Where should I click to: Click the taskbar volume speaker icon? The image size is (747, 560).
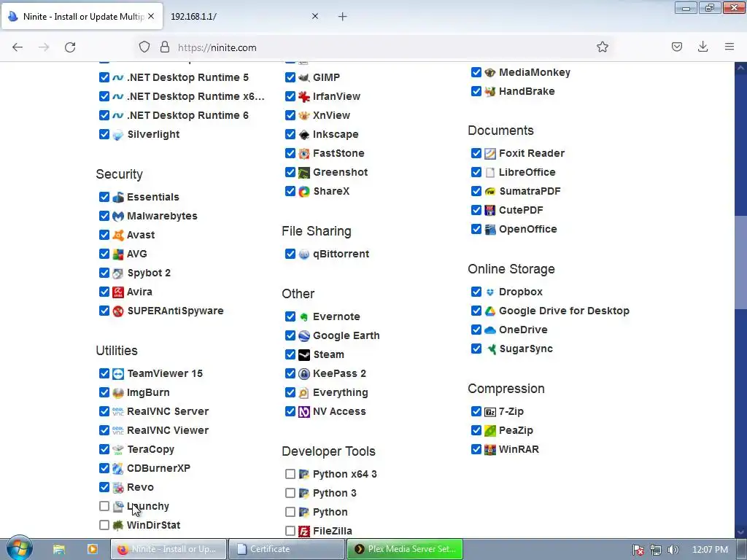pyautogui.click(x=673, y=550)
